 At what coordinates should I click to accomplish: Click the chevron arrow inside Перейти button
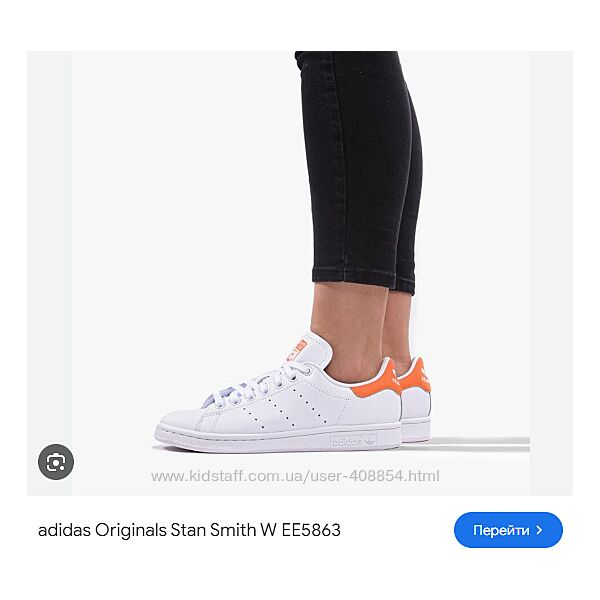click(539, 530)
